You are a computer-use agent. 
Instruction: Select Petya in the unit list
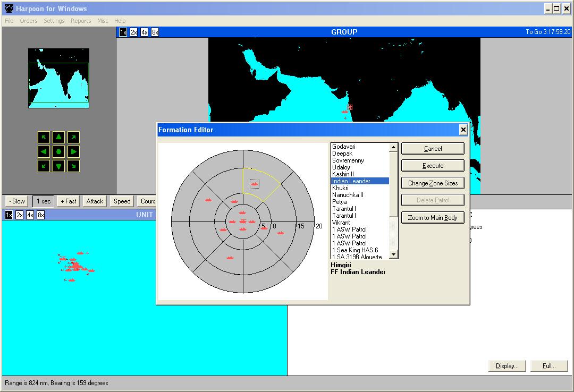pyautogui.click(x=360, y=202)
